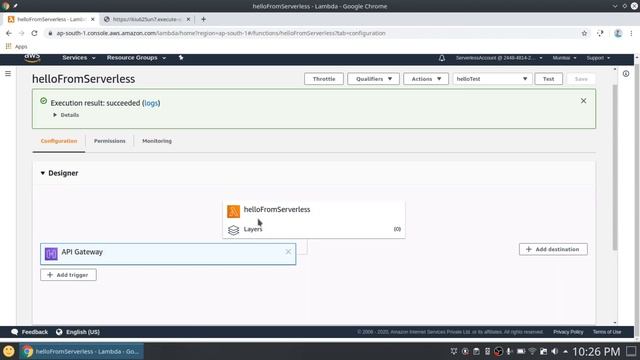Click the Layers stack icon
The image size is (640, 360).
point(233,230)
